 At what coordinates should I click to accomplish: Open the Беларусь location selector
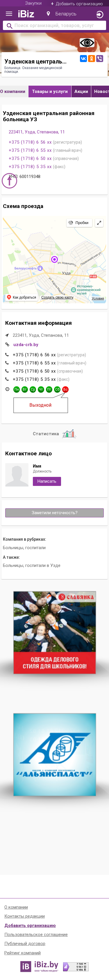pos(62,14)
